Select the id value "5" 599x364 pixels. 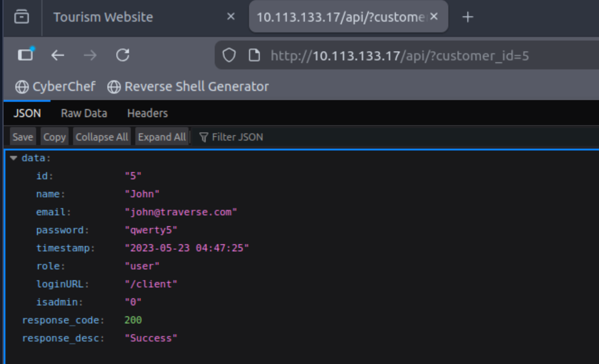click(x=133, y=176)
